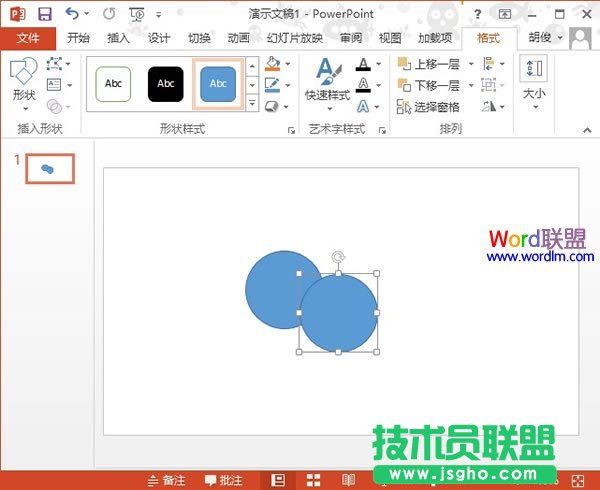
Task: Click the reading view icon in status bar
Action: [x=348, y=480]
